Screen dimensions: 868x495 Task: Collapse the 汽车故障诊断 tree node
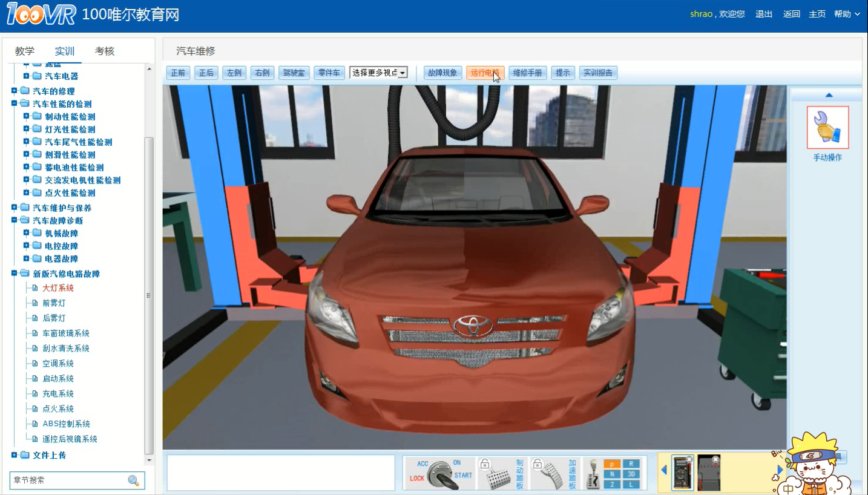coord(15,220)
